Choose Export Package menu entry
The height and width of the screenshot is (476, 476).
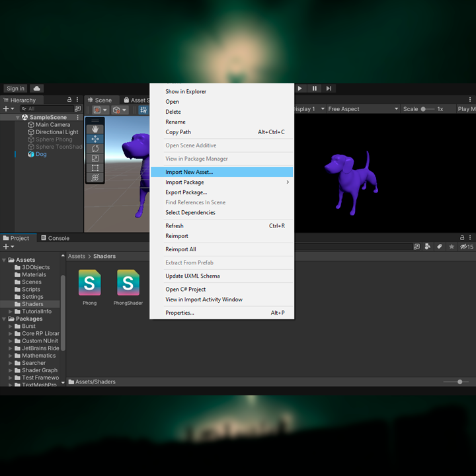point(221,192)
